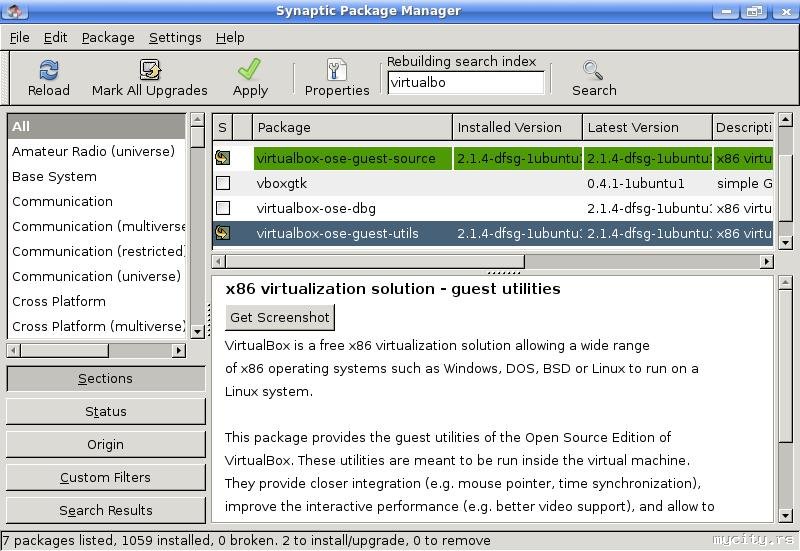Click the package list scroll-right arrow
The height and width of the screenshot is (551, 800).
(x=766, y=262)
